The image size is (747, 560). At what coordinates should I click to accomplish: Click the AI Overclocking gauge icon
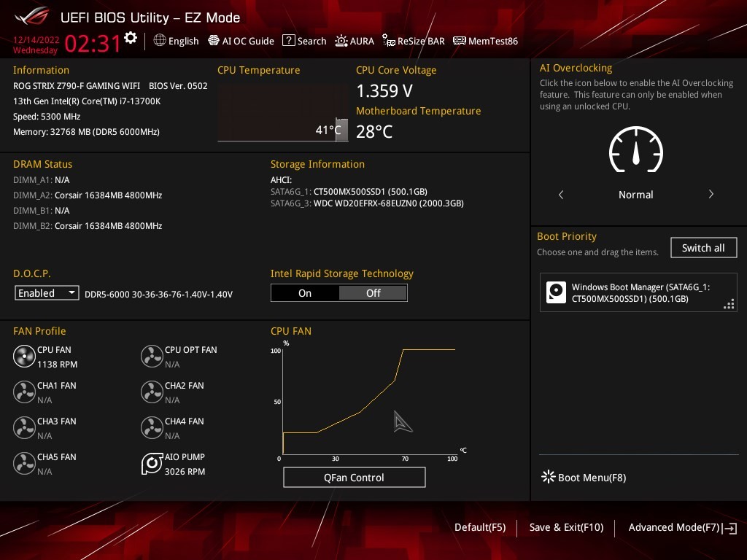coord(636,149)
